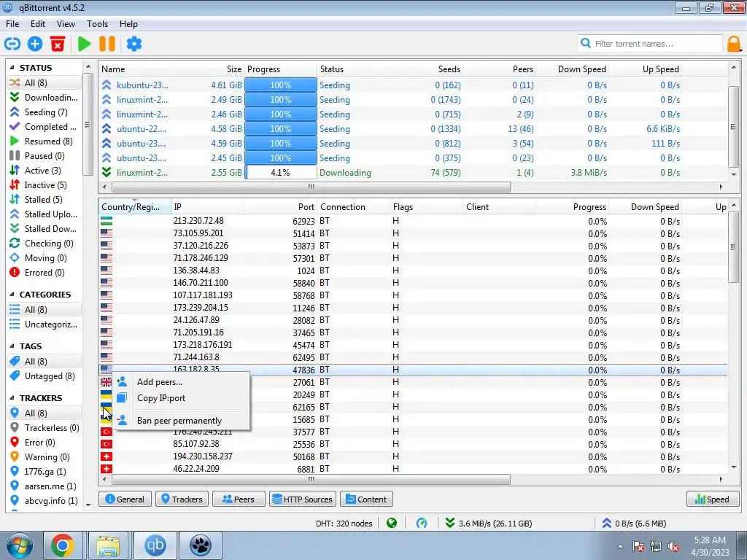Sort torrents by Name column header
Image resolution: width=747 pixels, height=560 pixels.
(135, 69)
